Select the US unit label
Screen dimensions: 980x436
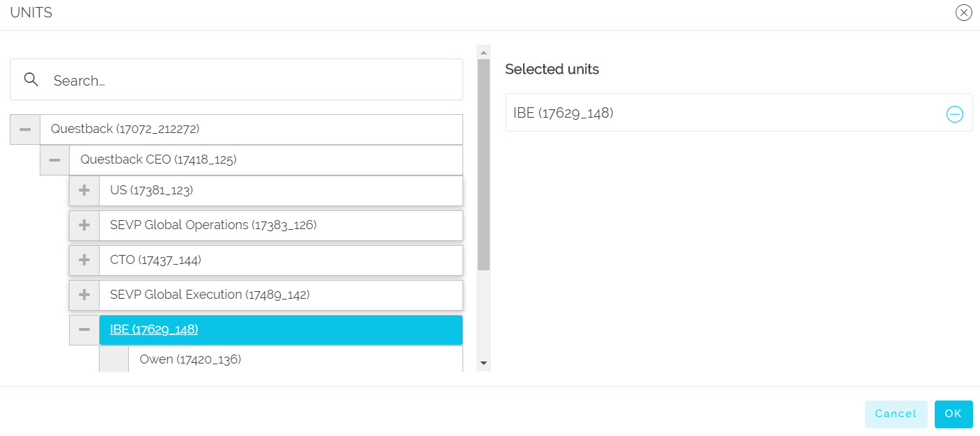point(151,190)
